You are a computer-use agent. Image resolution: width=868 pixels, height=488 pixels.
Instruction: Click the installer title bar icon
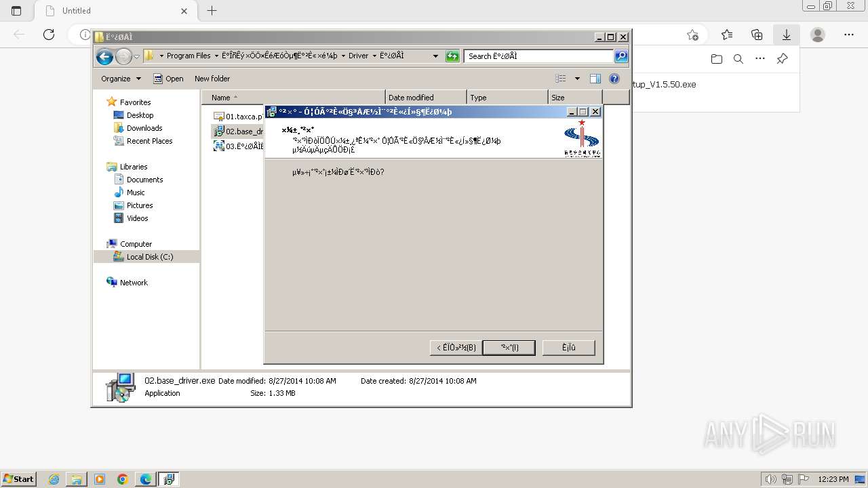coord(272,112)
